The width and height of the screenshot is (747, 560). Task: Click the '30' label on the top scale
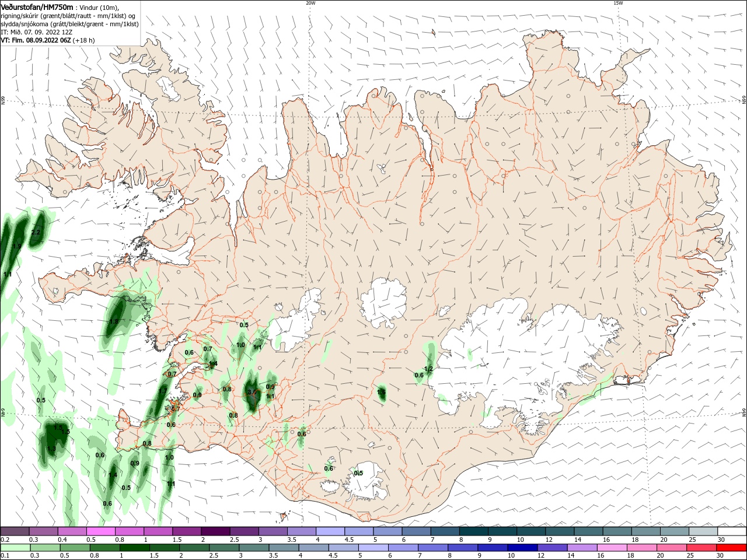pos(721,540)
